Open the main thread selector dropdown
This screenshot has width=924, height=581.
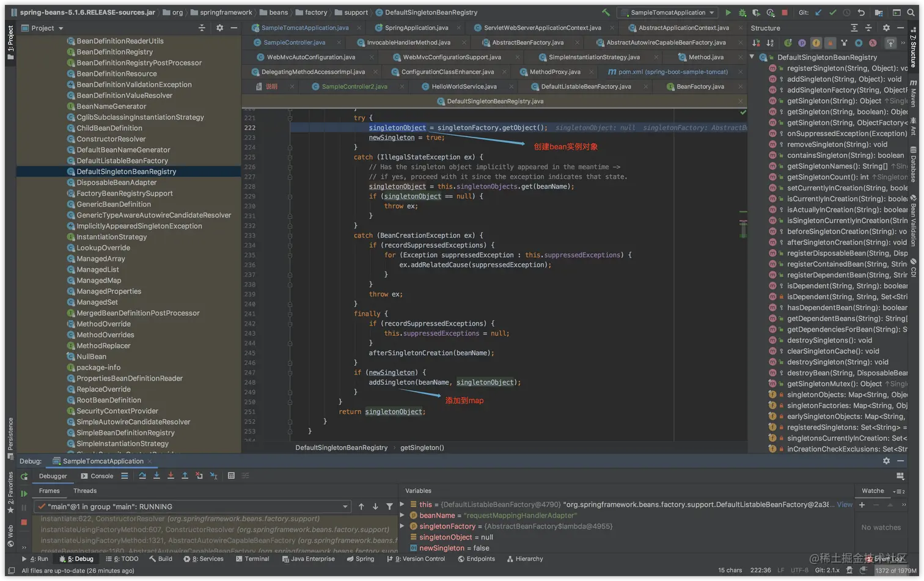pos(345,506)
